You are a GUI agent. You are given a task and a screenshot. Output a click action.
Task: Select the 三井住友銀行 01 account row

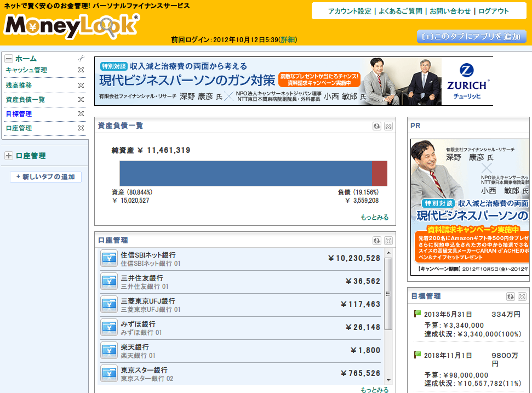click(x=241, y=282)
